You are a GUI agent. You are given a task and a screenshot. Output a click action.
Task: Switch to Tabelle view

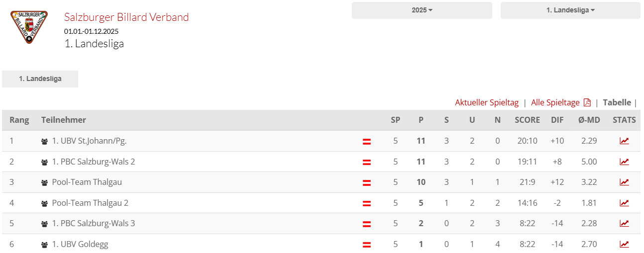(x=617, y=102)
